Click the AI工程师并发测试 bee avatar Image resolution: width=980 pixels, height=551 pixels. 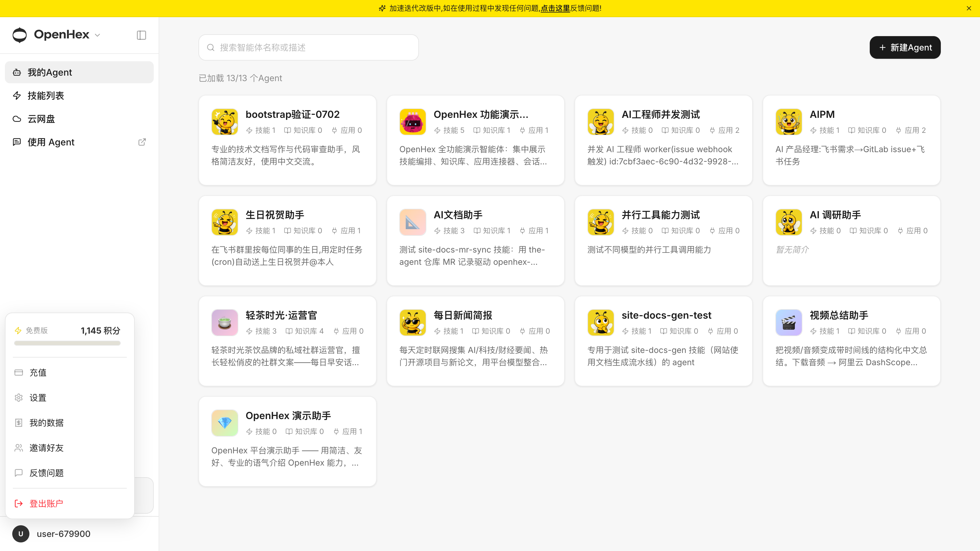point(601,122)
